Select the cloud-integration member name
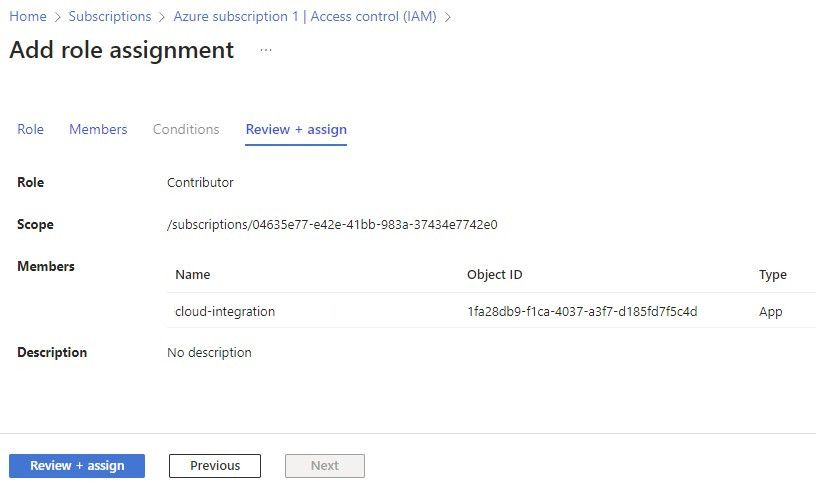Image resolution: width=816 pixels, height=486 pixels. coord(225,311)
